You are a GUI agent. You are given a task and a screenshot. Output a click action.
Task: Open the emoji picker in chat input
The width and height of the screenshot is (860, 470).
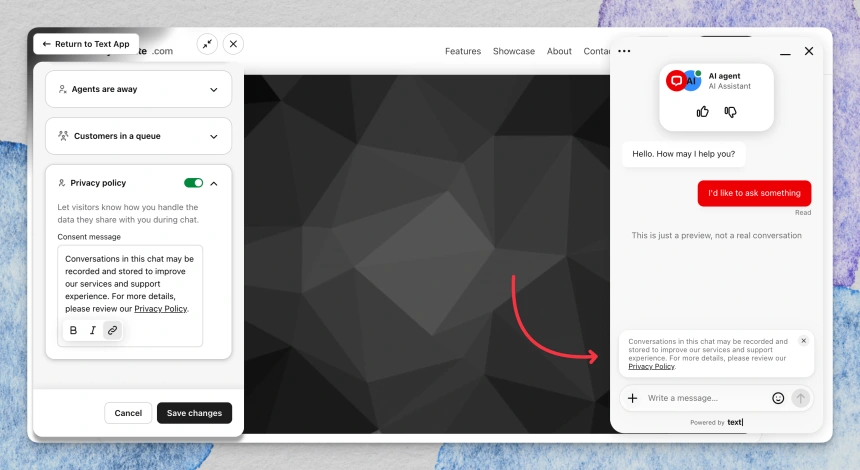(x=778, y=398)
